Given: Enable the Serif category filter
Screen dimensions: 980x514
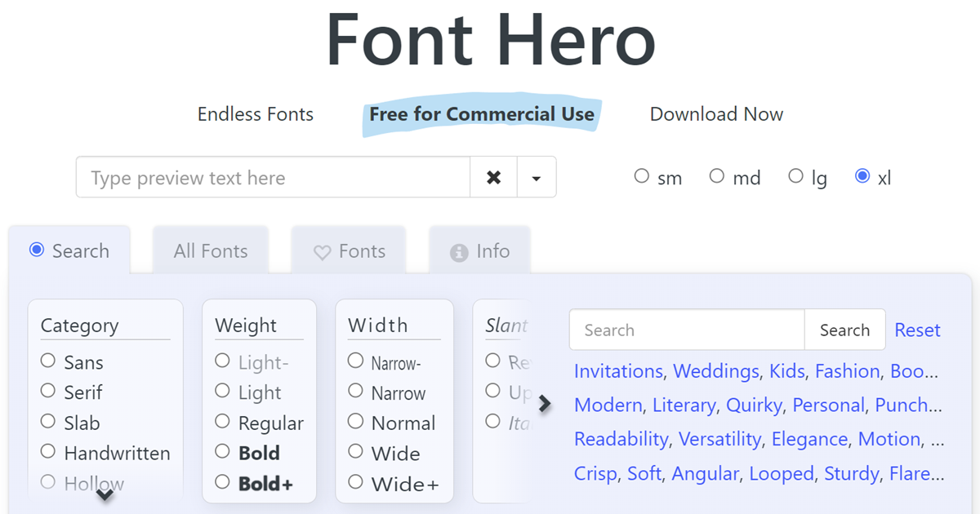Looking at the screenshot, I should [47, 391].
